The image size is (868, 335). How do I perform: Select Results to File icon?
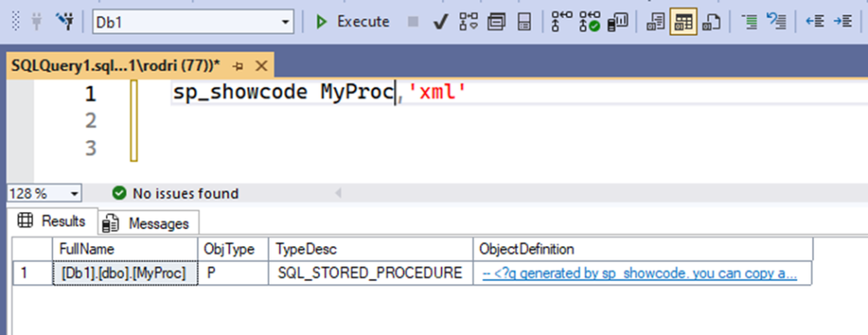click(x=711, y=22)
